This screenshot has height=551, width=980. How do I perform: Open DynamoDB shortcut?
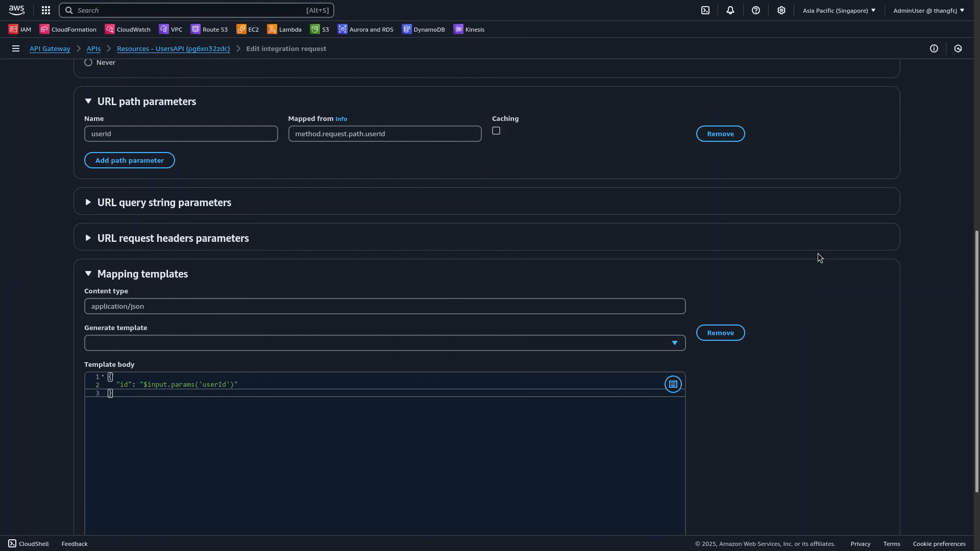[424, 29]
